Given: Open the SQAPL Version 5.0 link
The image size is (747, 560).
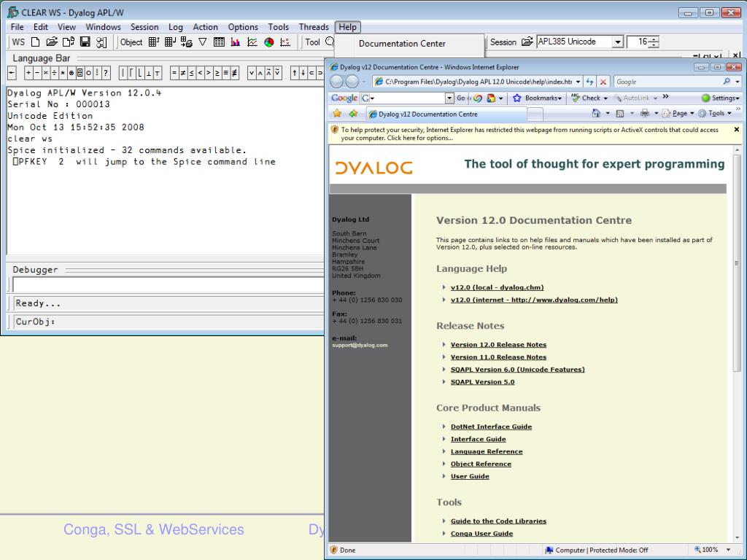Looking at the screenshot, I should (483, 382).
